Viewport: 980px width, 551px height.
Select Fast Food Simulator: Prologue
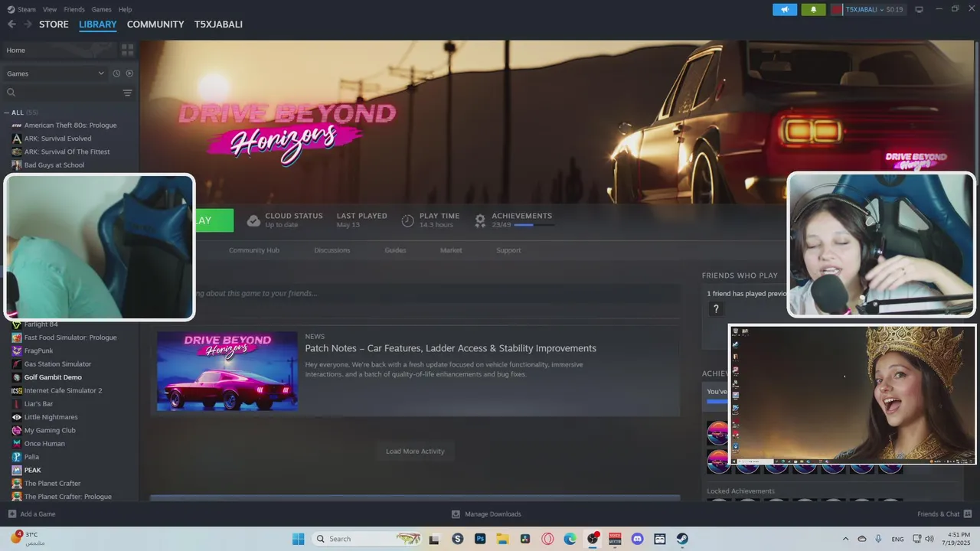tap(70, 337)
